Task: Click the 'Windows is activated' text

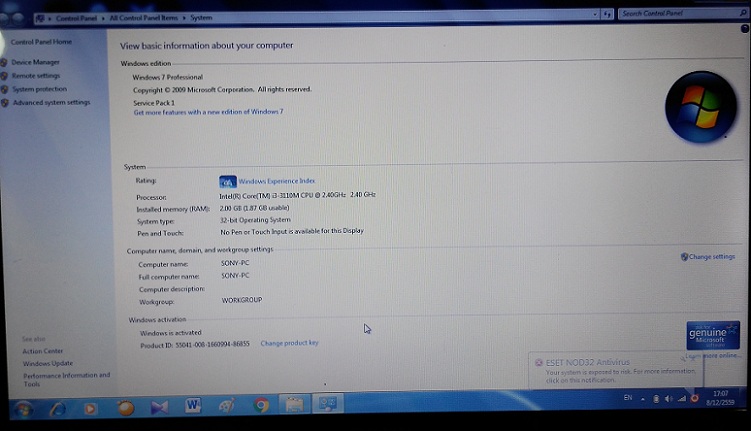Action: point(171,333)
